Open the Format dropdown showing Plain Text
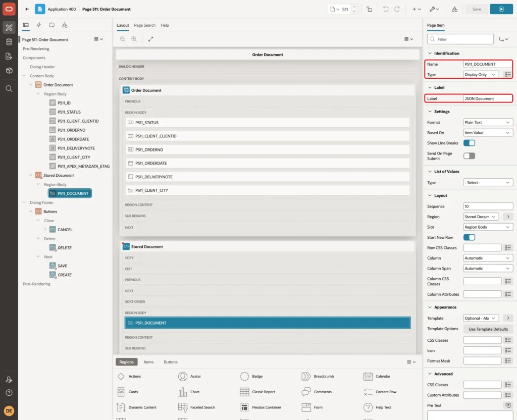Image resolution: width=517 pixels, height=420 pixels. coord(488,122)
